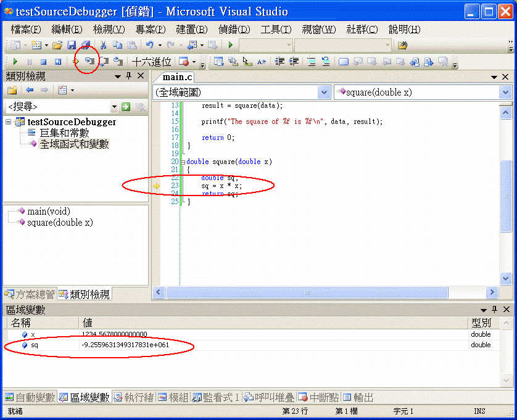517x420 pixels.
Task: Collapse the testSourceDebugger tree node
Action: (x=9, y=122)
